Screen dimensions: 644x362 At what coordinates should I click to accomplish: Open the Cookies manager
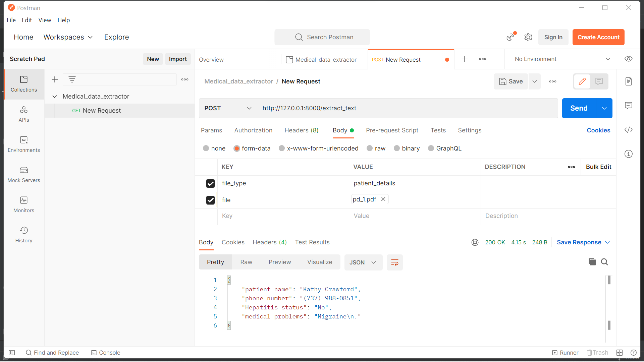point(599,130)
